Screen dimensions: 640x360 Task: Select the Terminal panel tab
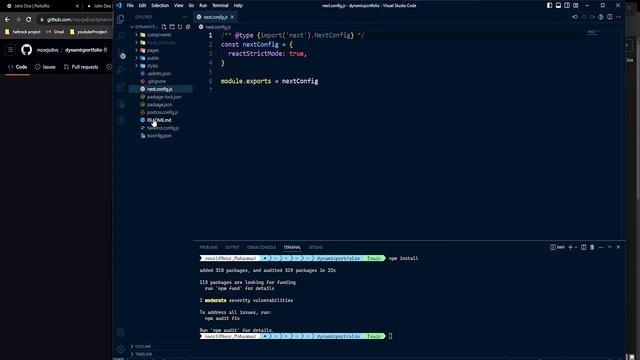point(292,247)
